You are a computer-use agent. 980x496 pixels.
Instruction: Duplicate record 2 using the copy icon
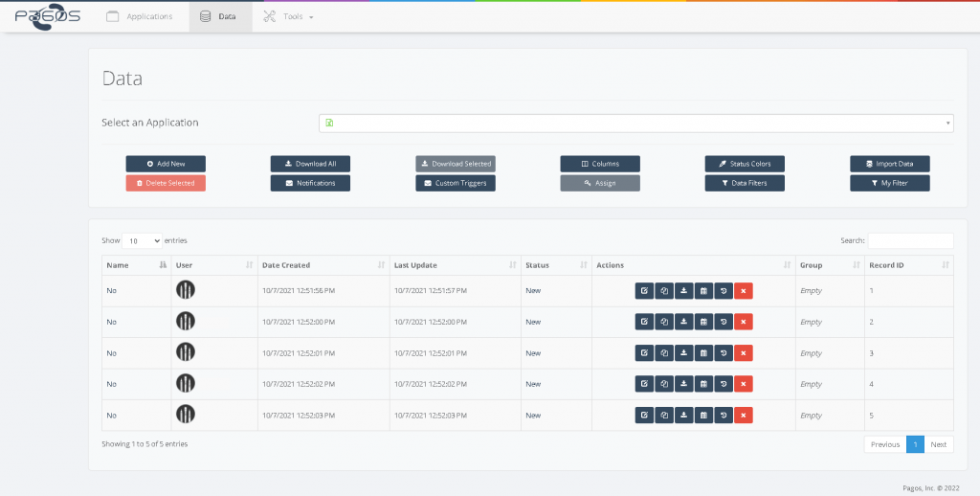664,322
